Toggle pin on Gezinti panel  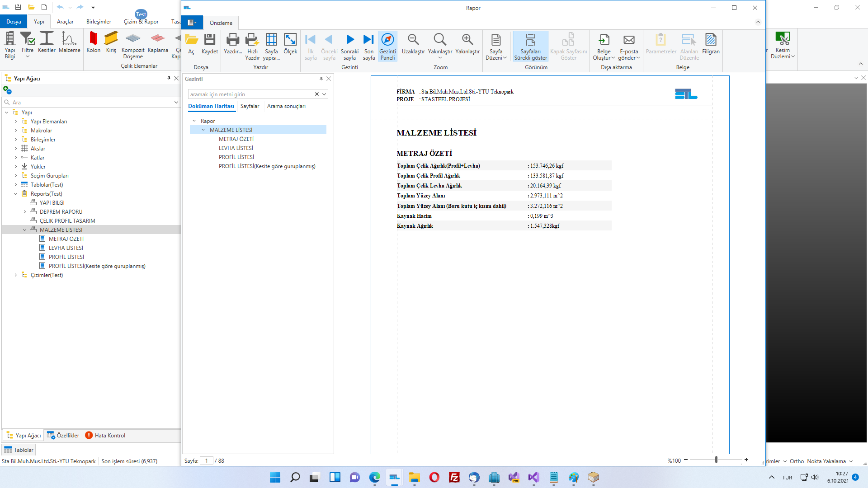click(321, 79)
